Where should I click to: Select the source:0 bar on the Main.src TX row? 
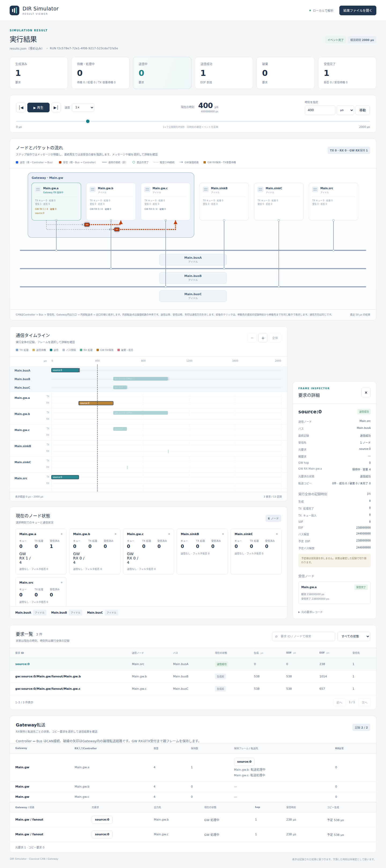click(x=65, y=477)
